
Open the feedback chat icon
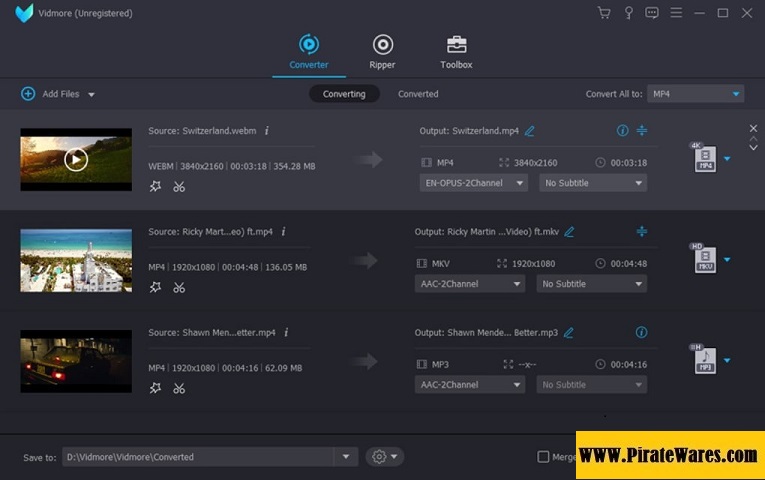click(x=652, y=13)
